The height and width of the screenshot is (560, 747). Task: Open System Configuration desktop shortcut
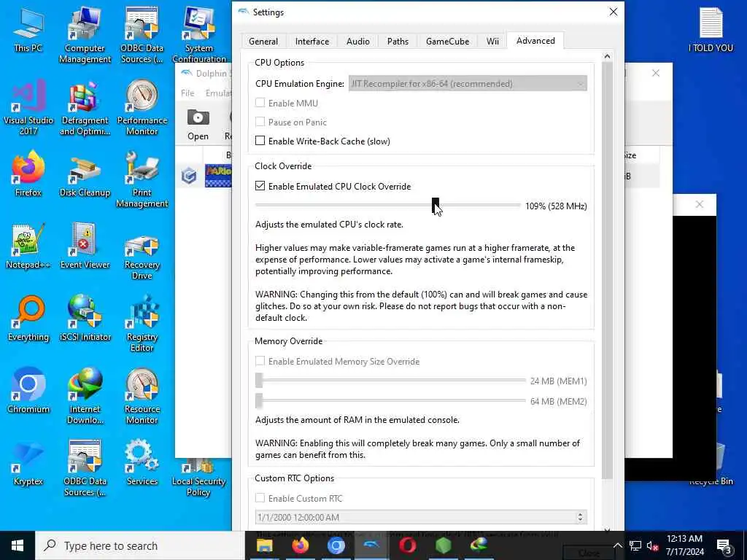pyautogui.click(x=199, y=35)
